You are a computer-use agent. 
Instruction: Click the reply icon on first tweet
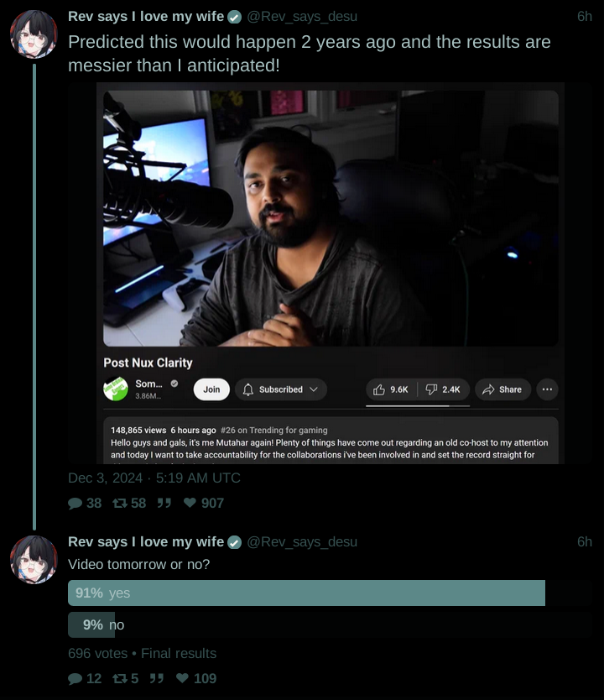[75, 503]
